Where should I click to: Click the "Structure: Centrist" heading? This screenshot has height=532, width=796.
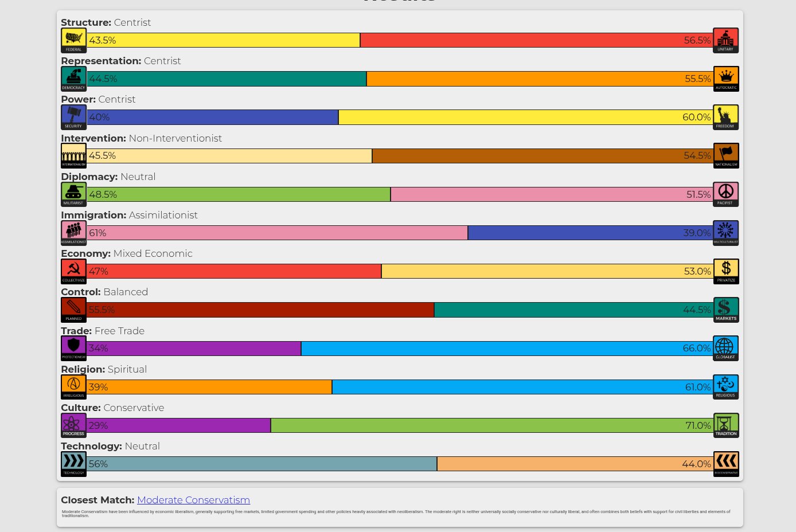[106, 22]
